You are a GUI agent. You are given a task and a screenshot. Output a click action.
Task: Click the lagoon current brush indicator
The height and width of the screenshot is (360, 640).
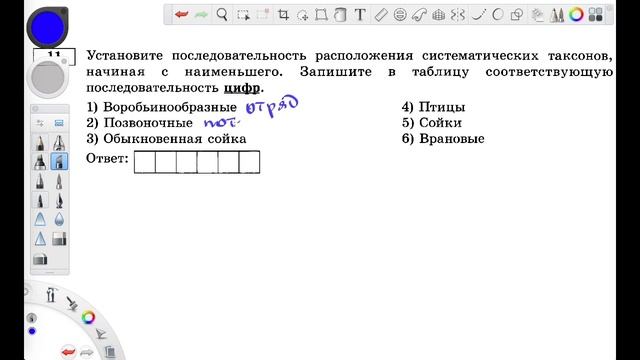coord(31,318)
